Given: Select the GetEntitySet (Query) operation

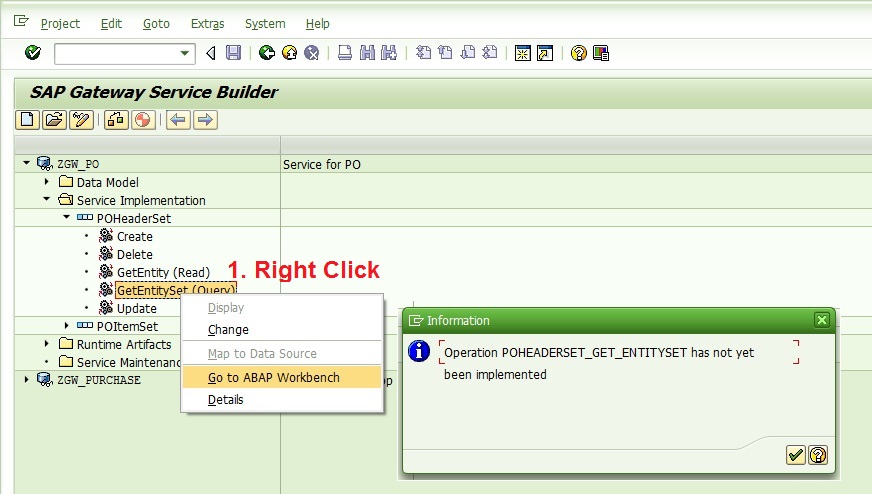Looking at the screenshot, I should tap(176, 289).
